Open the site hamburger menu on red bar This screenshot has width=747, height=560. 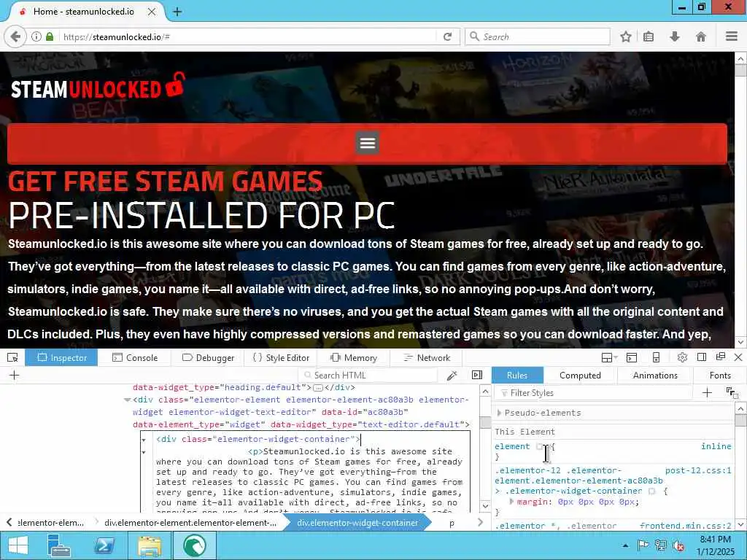[x=368, y=143]
